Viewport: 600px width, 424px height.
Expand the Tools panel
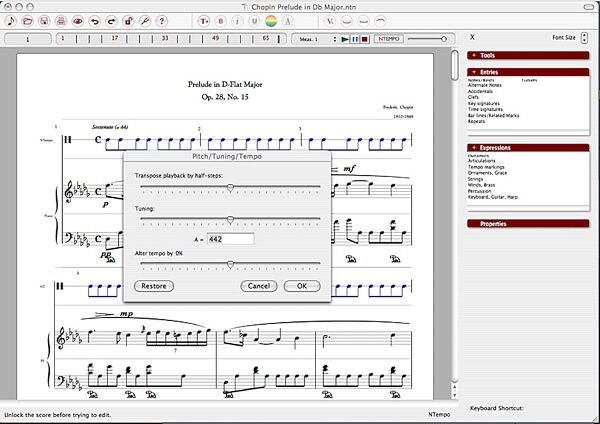click(x=528, y=55)
